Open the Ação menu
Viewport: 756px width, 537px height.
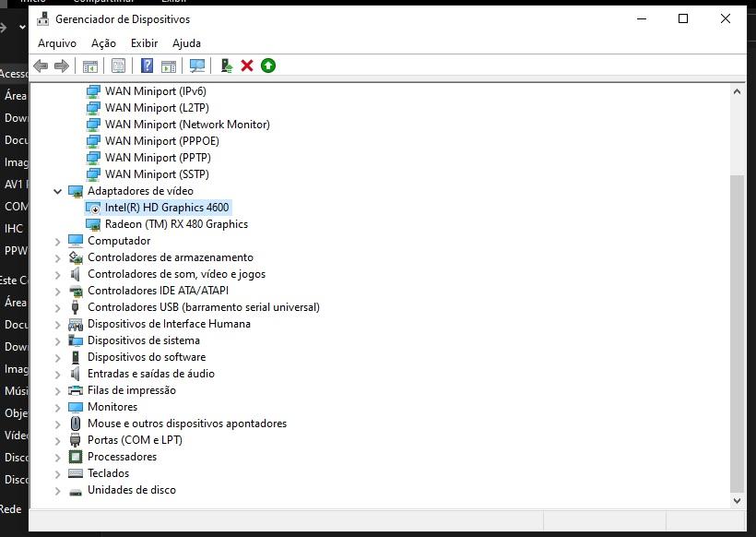pos(103,43)
